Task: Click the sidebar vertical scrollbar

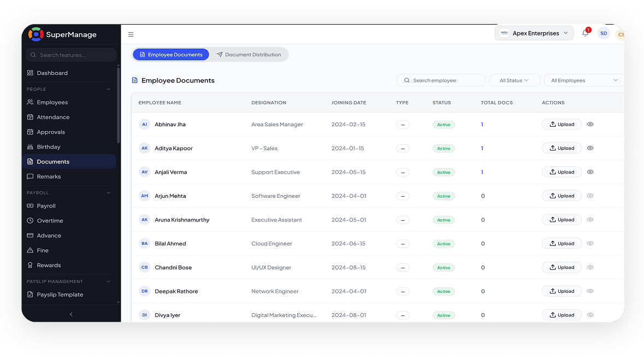Action: (x=119, y=105)
